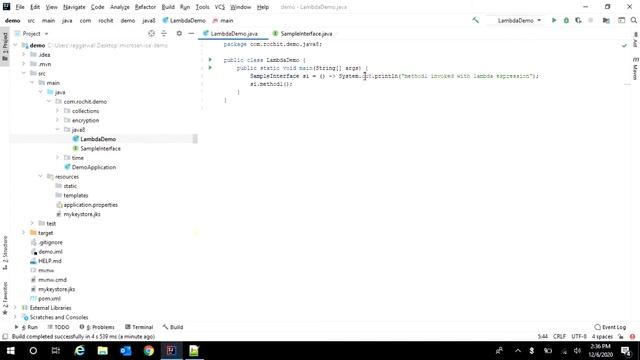Start debugging with the bug icon
The height and width of the screenshot is (360, 640).
pos(566,20)
